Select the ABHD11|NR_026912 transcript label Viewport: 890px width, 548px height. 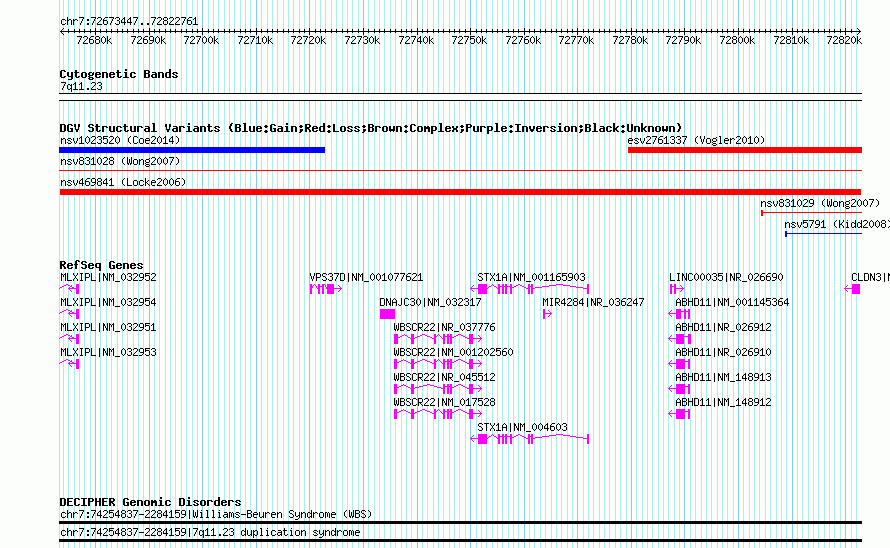click(x=723, y=328)
